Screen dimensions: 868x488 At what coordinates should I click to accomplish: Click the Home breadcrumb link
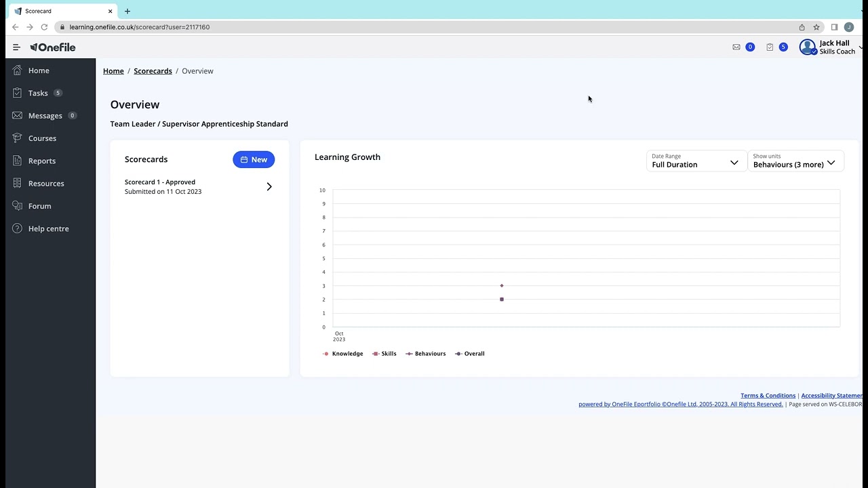tap(113, 71)
